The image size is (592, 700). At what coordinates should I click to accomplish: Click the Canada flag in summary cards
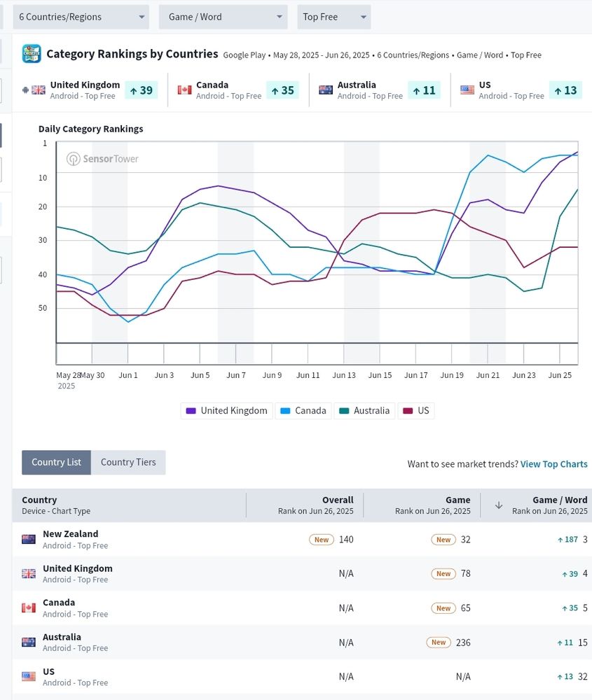pyautogui.click(x=184, y=90)
